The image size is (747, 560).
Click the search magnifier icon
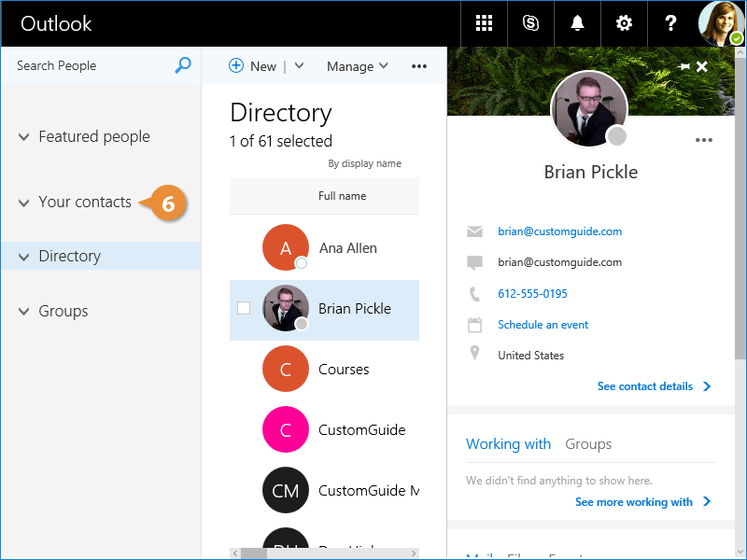pos(183,65)
